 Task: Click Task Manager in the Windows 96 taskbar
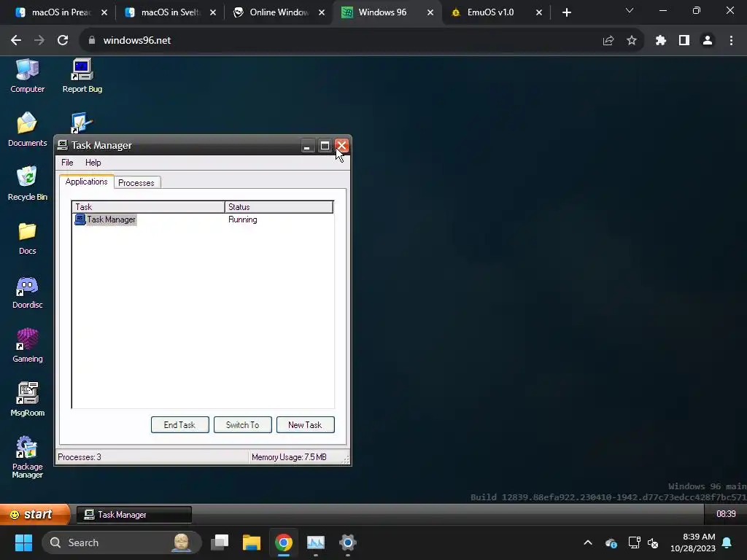point(134,515)
